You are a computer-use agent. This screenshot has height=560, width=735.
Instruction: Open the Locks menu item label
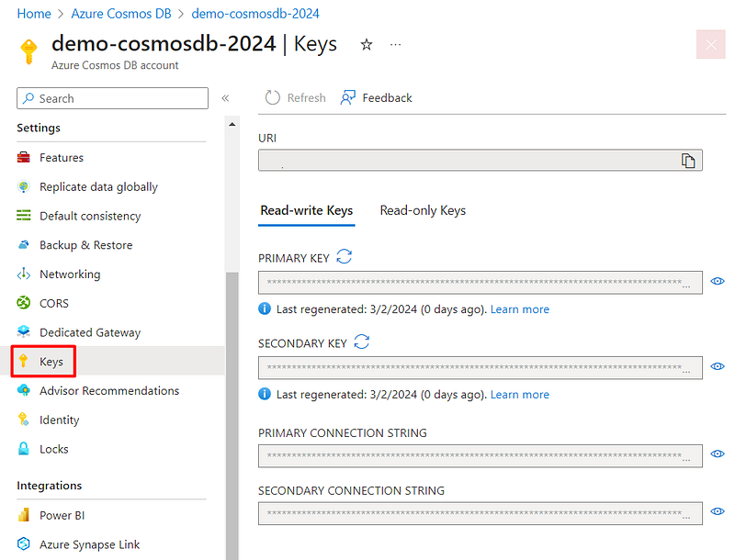(x=54, y=449)
